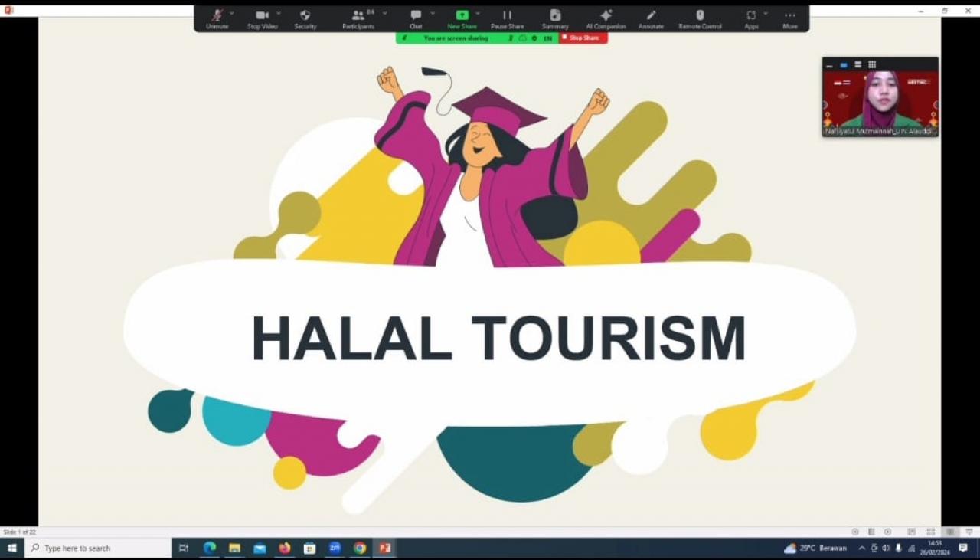Toggle Summary in the Zoom toolbar
980x560 pixels.
[554, 17]
